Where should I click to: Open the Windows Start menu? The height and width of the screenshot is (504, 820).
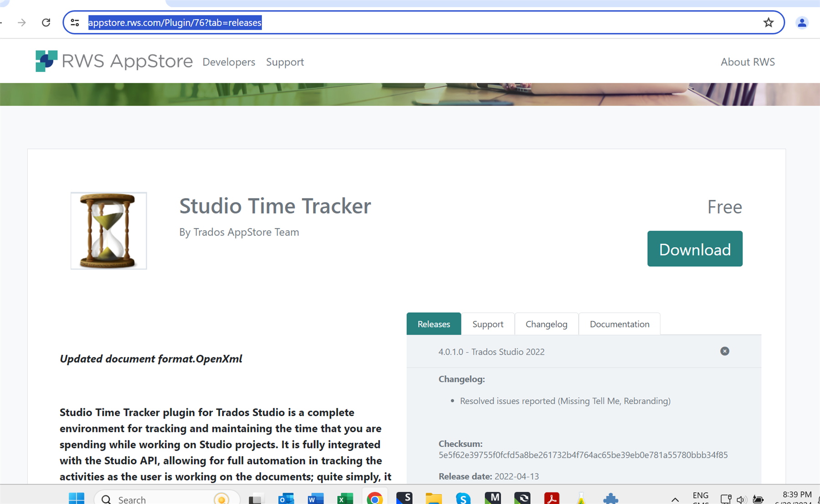[77, 499]
